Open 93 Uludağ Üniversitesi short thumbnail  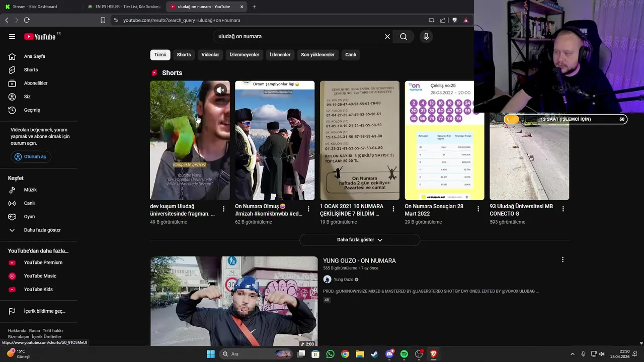click(529, 156)
